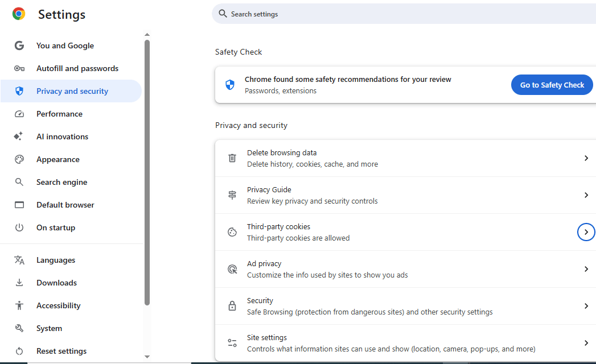Open the Privacy Guide link

click(x=269, y=189)
